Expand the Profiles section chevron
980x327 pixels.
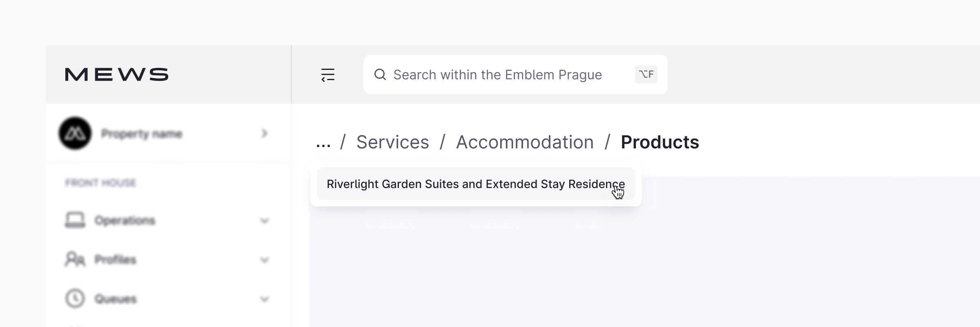(265, 260)
